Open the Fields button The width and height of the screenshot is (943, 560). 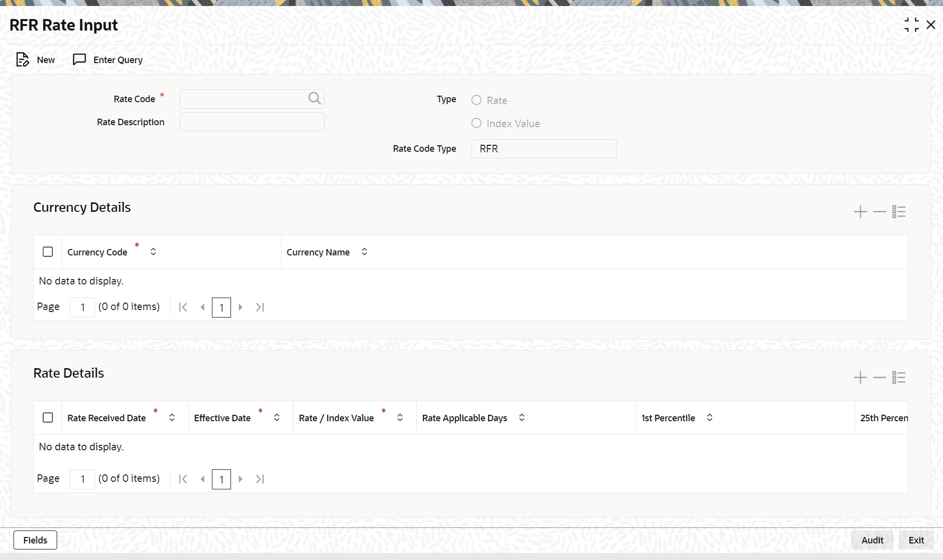(35, 540)
